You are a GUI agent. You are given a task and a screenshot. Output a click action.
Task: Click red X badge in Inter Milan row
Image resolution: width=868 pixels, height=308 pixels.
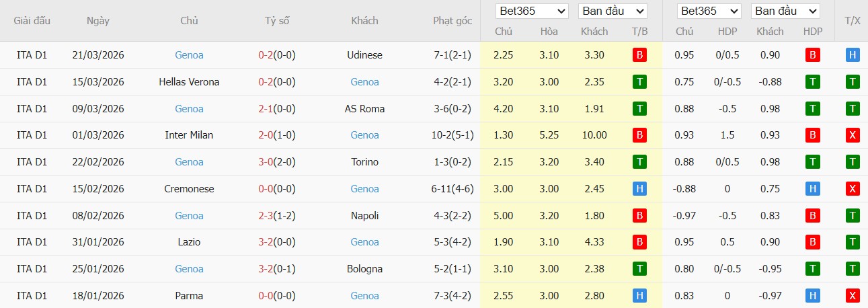coord(852,135)
